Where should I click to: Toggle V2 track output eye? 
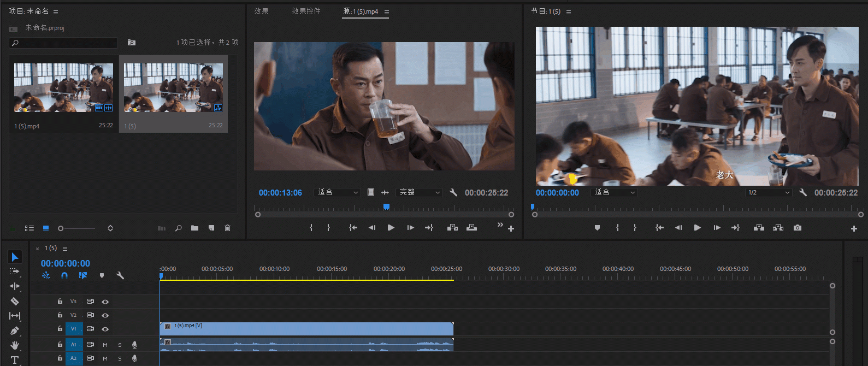tap(105, 315)
